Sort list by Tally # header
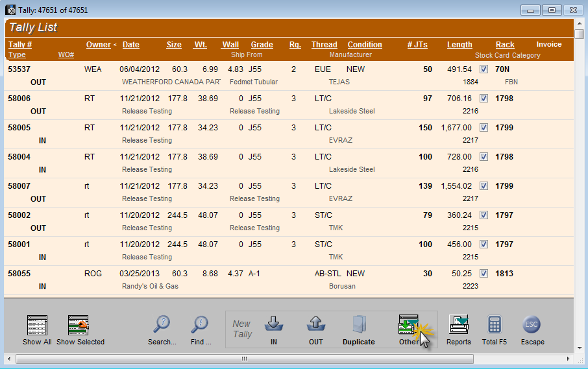Viewport: 588px width, 369px height. 20,45
